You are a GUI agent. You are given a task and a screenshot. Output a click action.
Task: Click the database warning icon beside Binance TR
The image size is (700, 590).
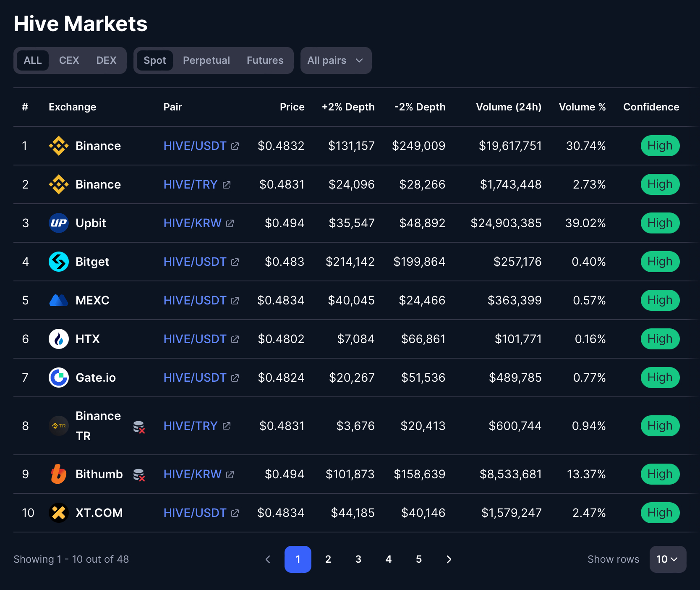pyautogui.click(x=139, y=427)
